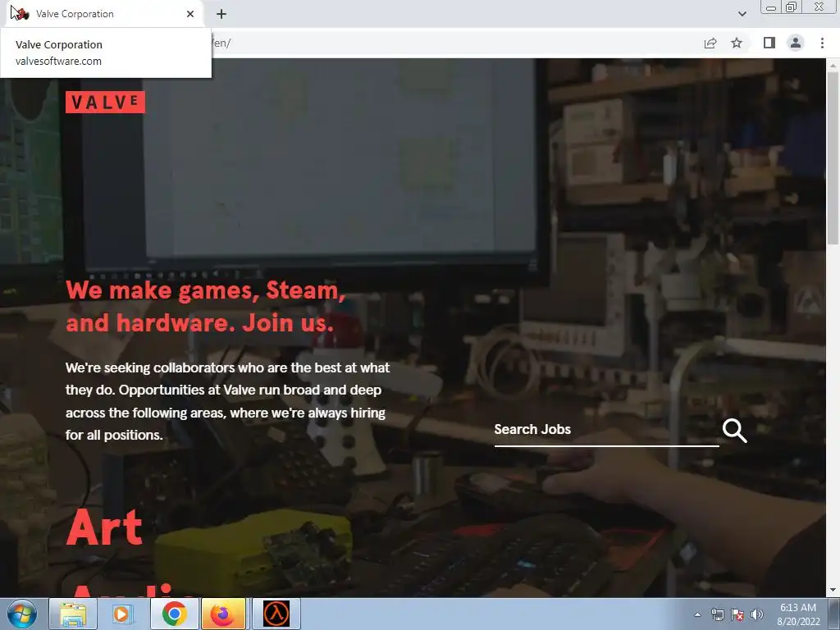Click the share this page icon

pyautogui.click(x=710, y=43)
